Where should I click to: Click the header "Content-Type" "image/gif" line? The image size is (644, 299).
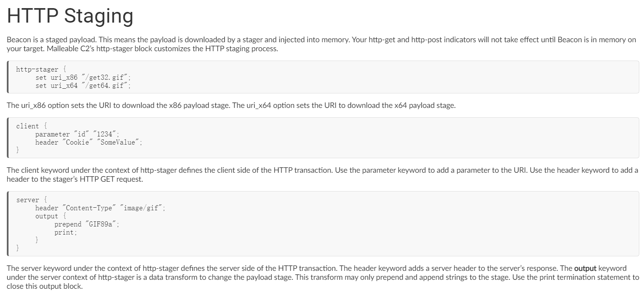coord(100,208)
